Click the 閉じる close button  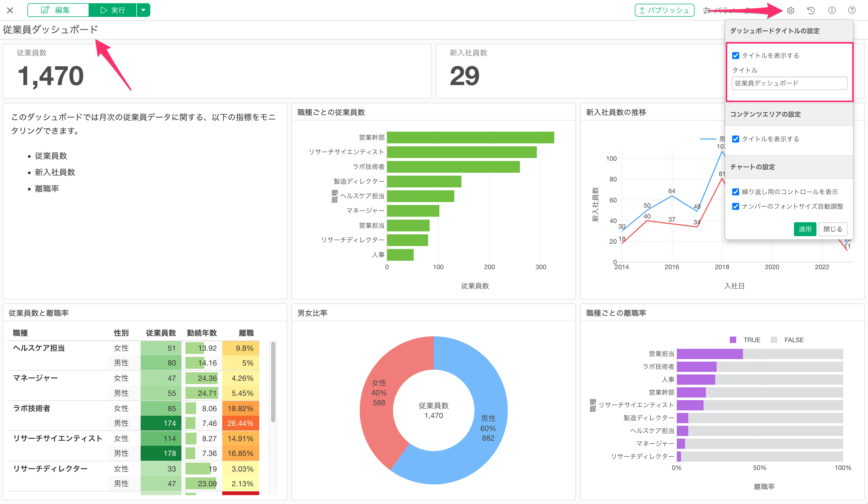(833, 229)
